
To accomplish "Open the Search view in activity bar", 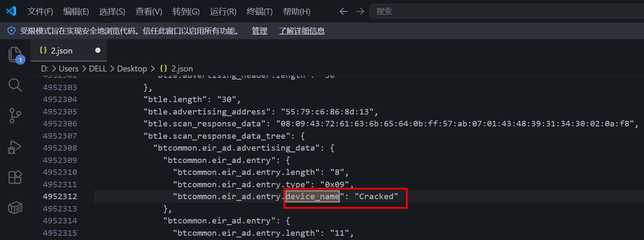I will click(x=15, y=85).
